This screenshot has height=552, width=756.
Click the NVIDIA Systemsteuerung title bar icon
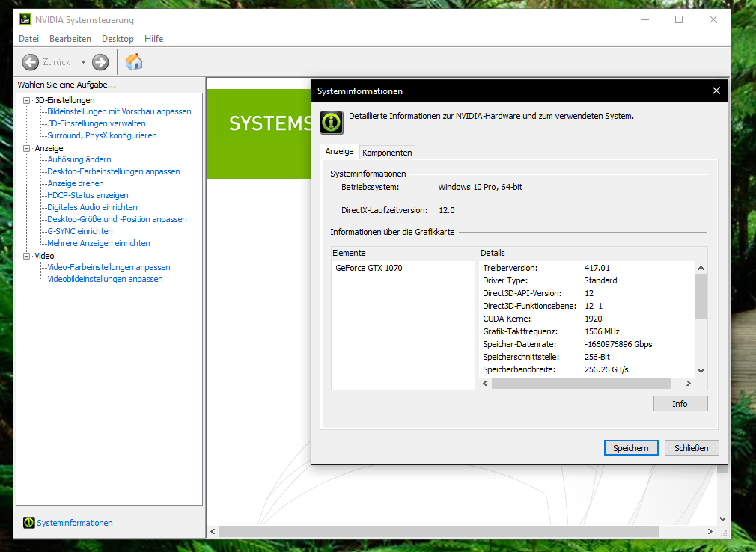click(x=25, y=19)
